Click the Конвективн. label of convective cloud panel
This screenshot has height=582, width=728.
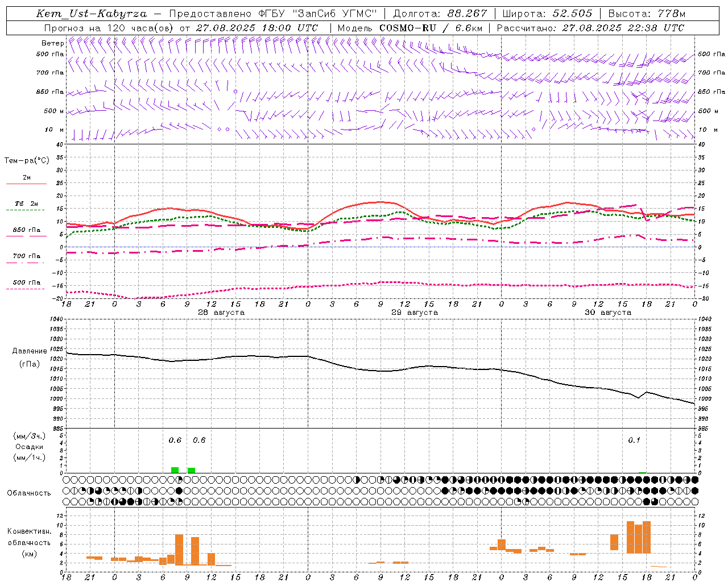[29, 531]
